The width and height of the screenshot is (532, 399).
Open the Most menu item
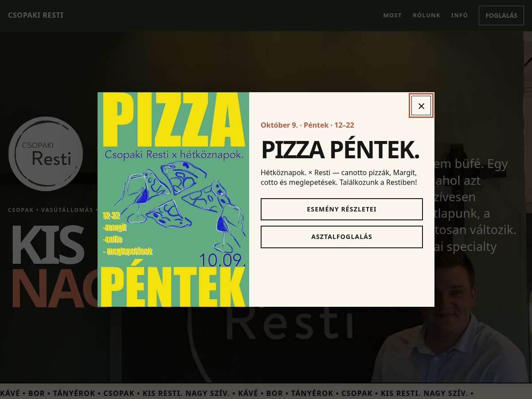point(392,16)
